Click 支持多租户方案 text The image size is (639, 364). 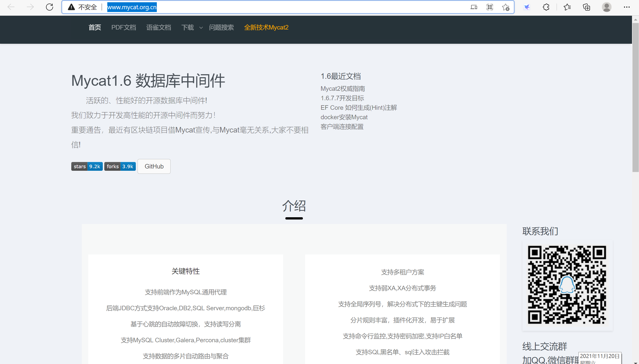pos(402,272)
